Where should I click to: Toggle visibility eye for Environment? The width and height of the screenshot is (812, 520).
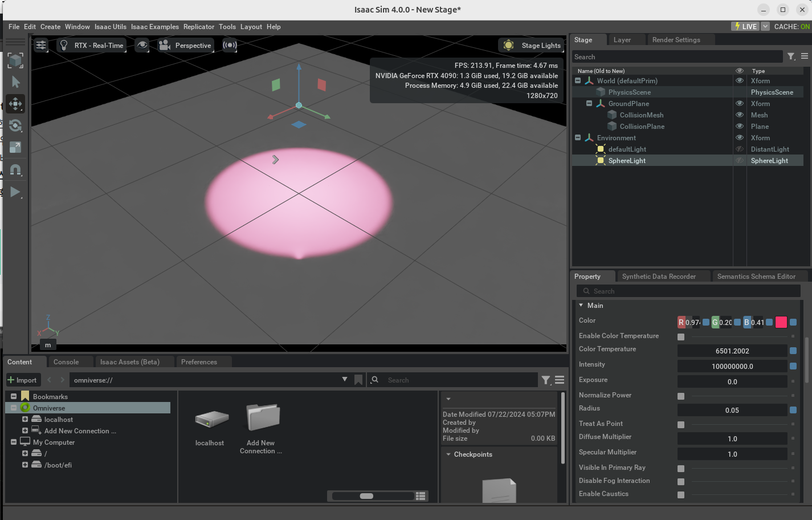[x=740, y=138]
